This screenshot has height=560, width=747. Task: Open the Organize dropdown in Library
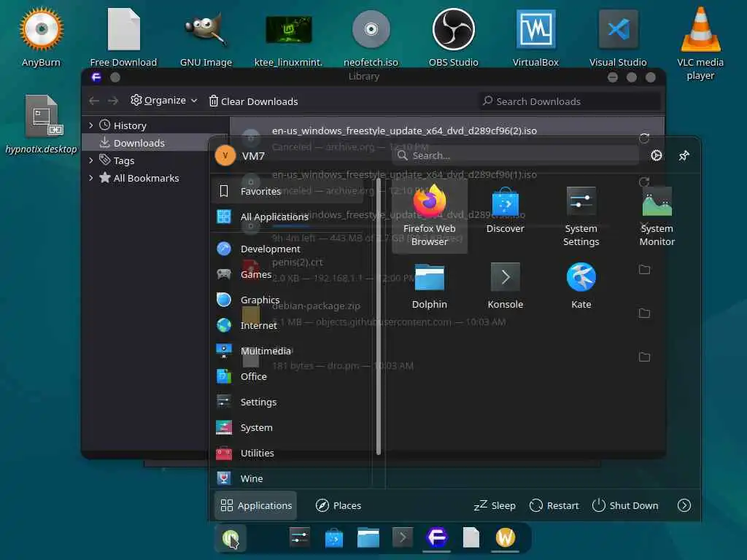(164, 101)
